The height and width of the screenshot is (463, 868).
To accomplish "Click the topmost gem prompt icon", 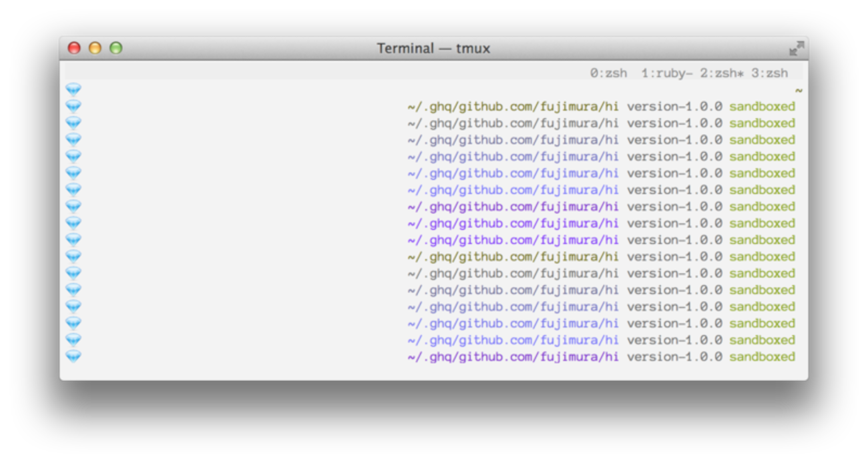I will coord(73,89).
